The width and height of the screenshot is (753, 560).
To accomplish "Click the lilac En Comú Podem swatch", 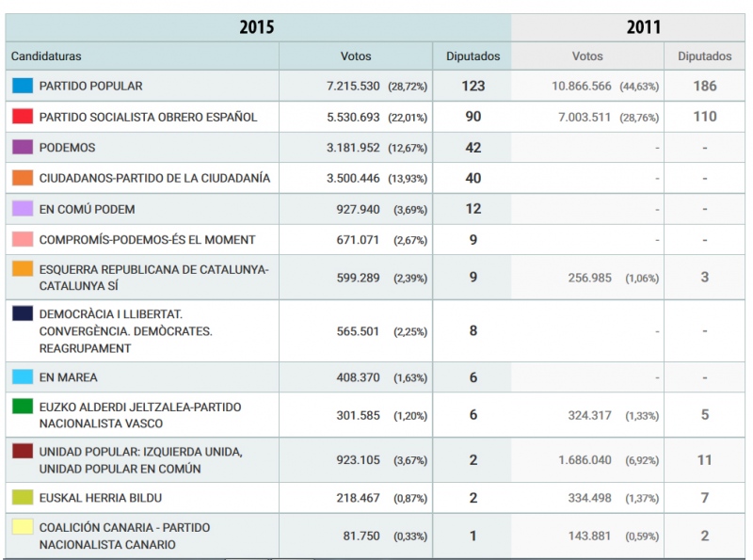I will pyautogui.click(x=23, y=208).
